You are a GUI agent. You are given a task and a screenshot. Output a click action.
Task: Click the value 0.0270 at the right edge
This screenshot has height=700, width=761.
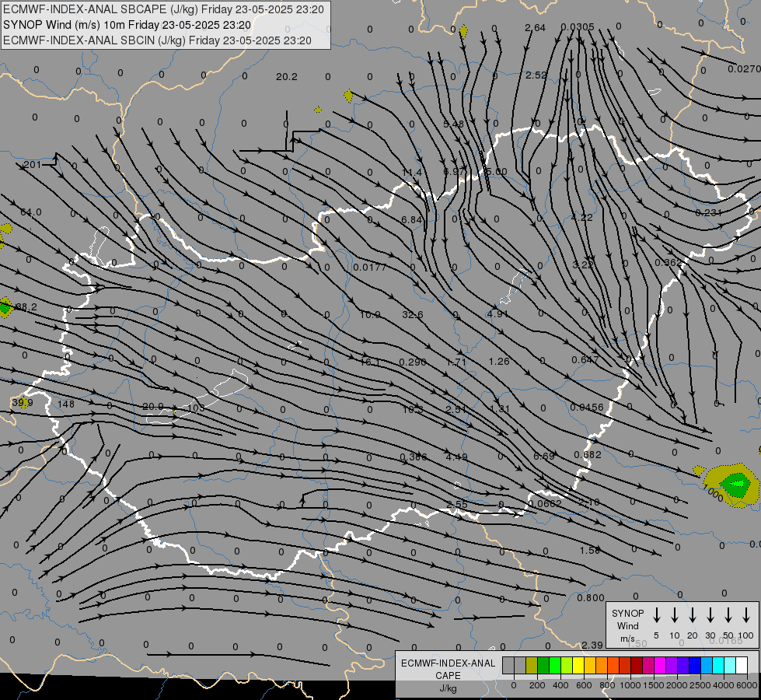click(745, 69)
